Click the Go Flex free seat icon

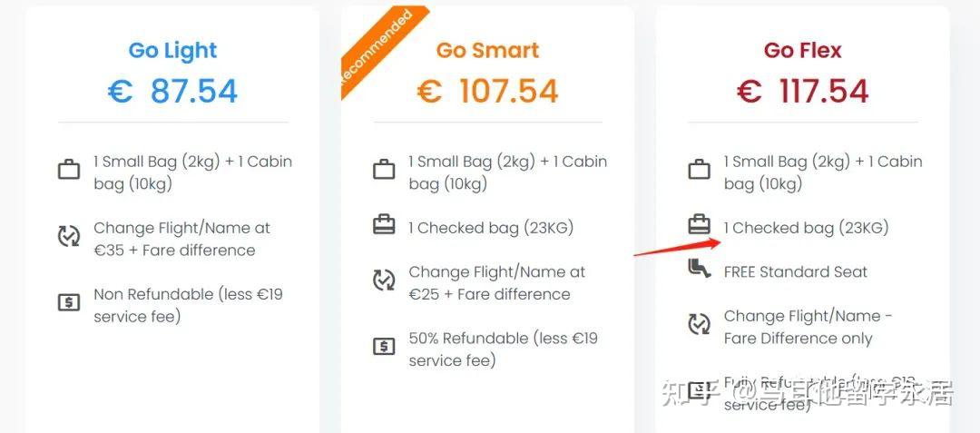click(x=700, y=269)
